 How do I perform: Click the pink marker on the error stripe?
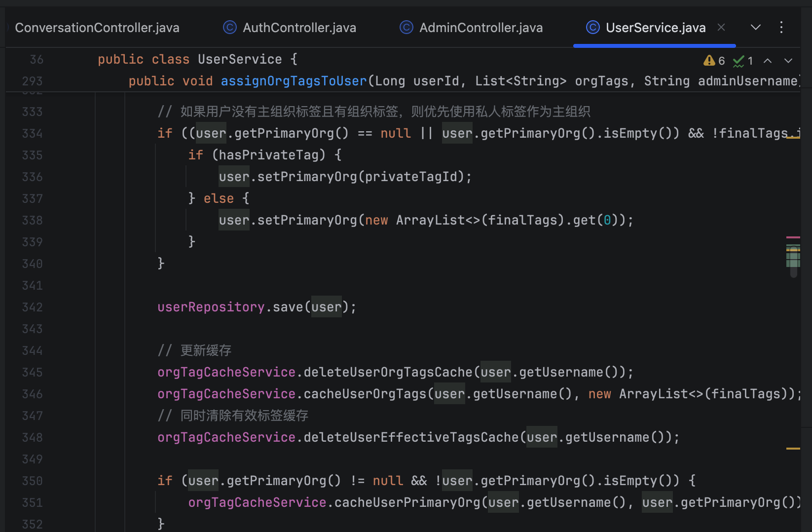click(793, 237)
